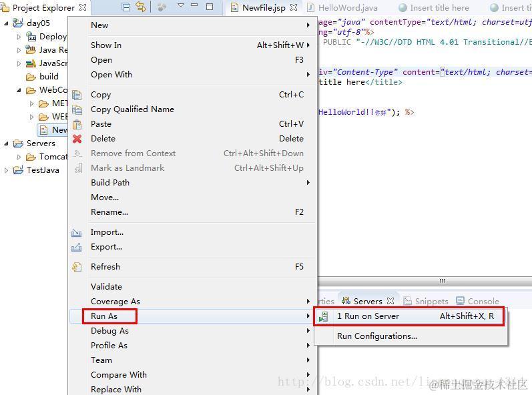This screenshot has height=395, width=532.
Task: Open the Project Explorer view menu triangle
Action: pyautogui.click(x=181, y=5)
